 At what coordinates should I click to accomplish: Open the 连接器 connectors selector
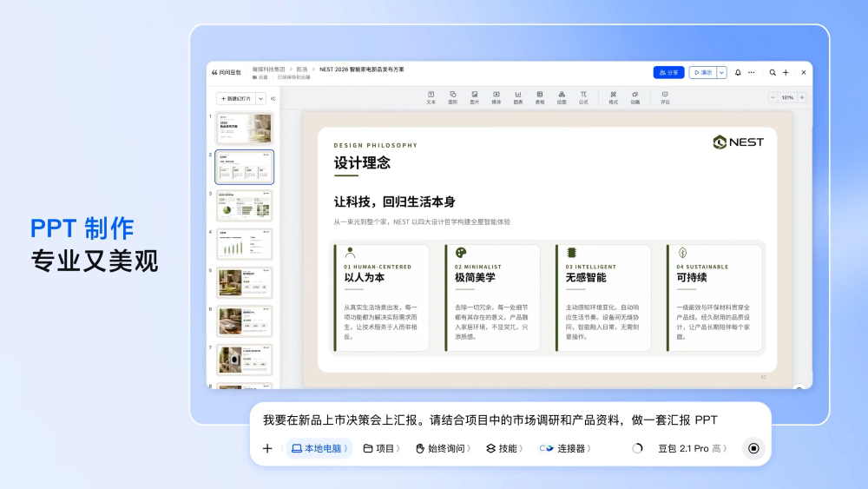[x=565, y=448]
